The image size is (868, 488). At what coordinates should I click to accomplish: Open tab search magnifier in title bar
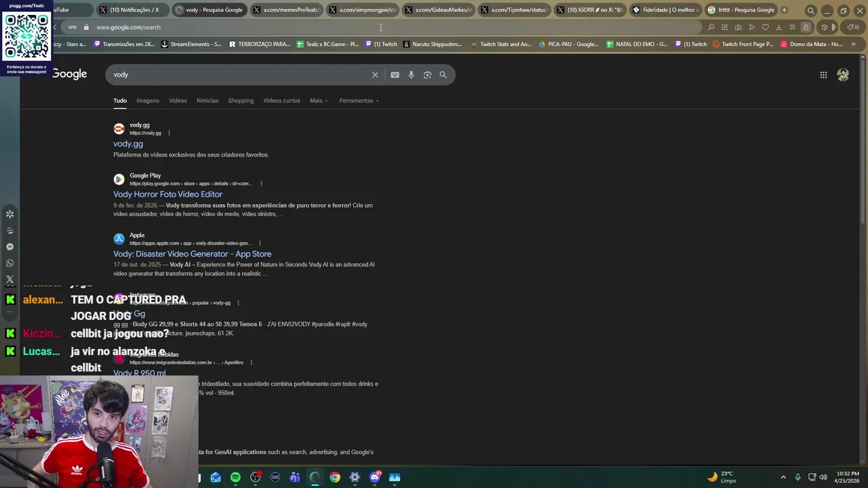tap(810, 10)
